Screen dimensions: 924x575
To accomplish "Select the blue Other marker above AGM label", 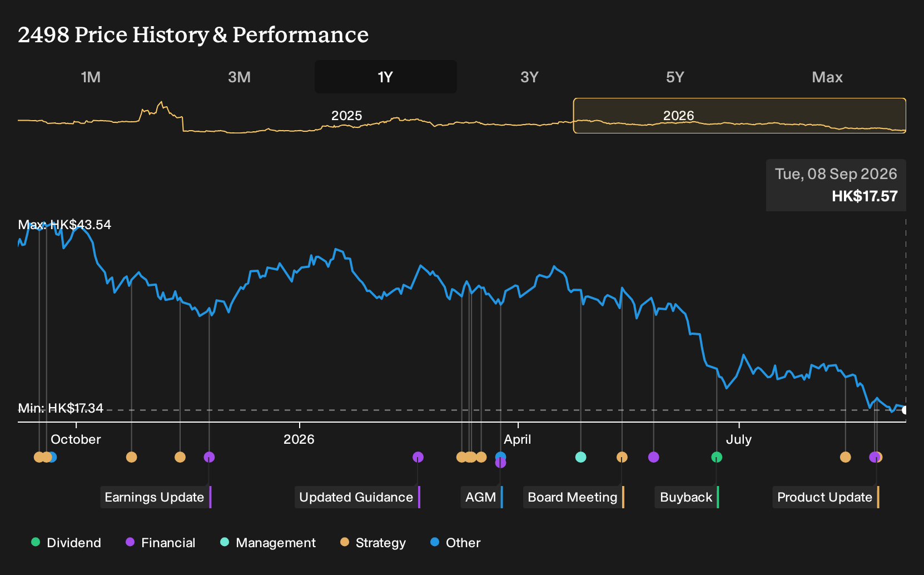I will [x=500, y=456].
